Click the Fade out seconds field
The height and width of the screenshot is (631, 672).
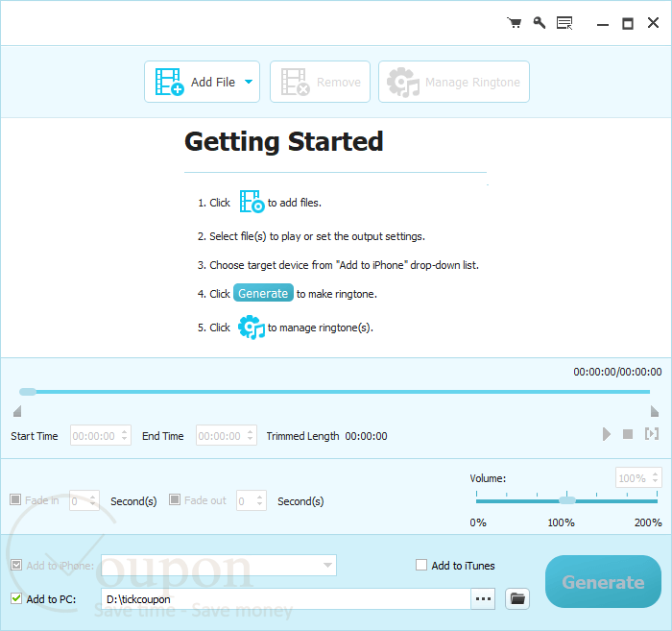[x=252, y=500]
